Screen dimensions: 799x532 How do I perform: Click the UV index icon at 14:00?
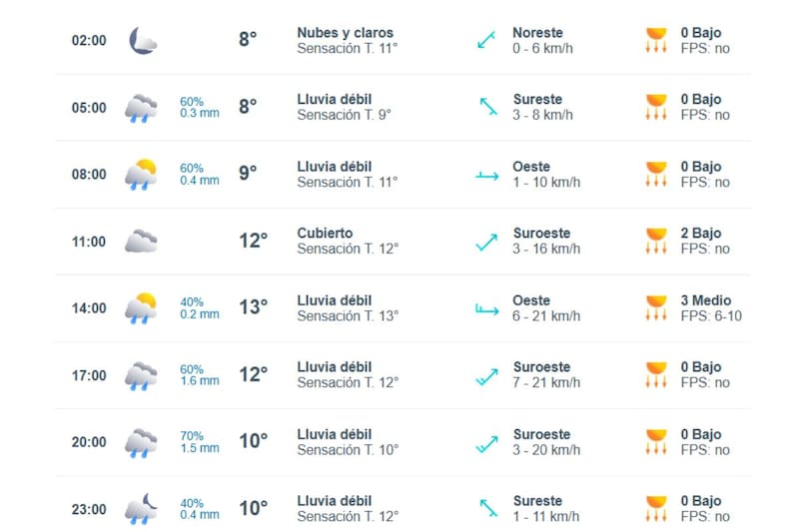coord(656,307)
